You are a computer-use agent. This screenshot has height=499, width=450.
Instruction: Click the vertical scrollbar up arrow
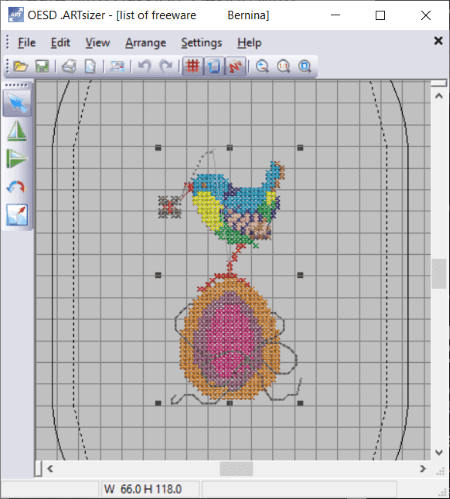(x=439, y=96)
